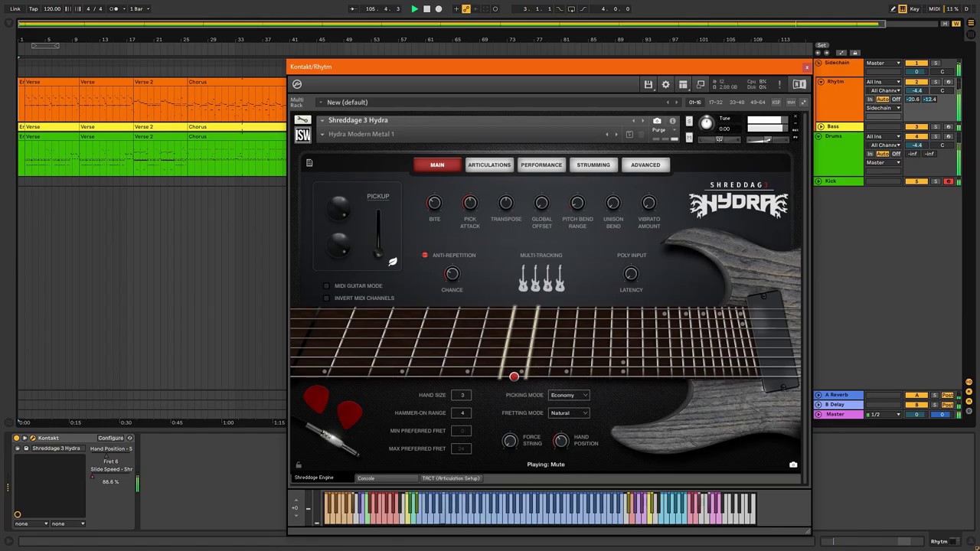Open Rhytm track Sidechain output dropdown
The image size is (980, 551).
884,108
